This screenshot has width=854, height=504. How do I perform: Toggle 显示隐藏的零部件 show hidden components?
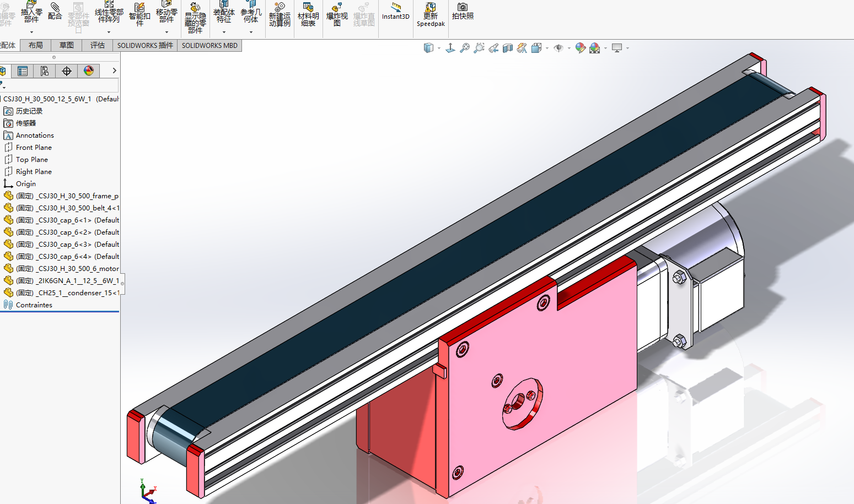tap(195, 17)
